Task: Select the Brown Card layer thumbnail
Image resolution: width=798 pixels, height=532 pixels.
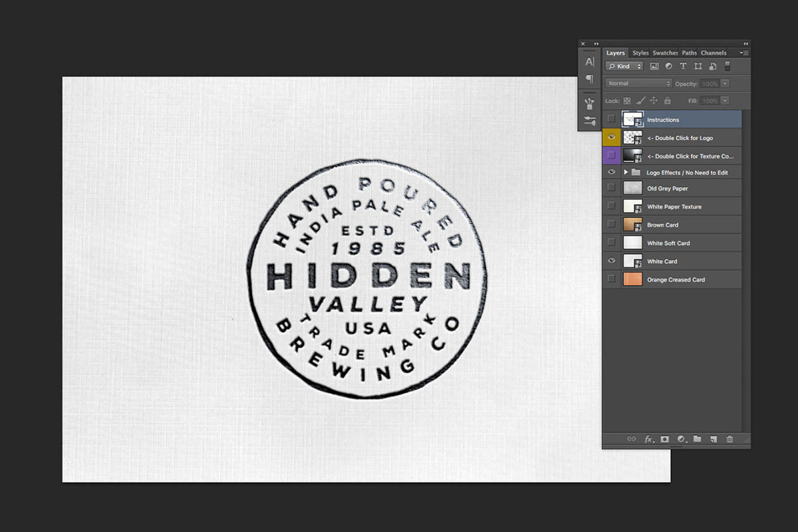Action: [x=632, y=225]
